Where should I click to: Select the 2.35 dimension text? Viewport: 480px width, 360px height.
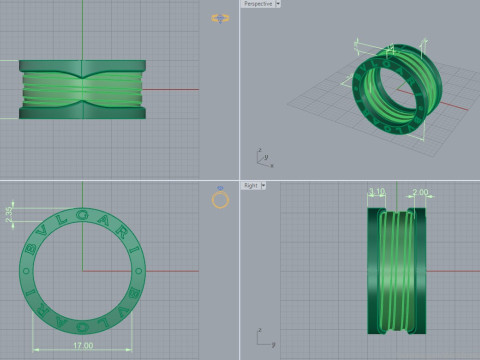pyautogui.click(x=9, y=214)
